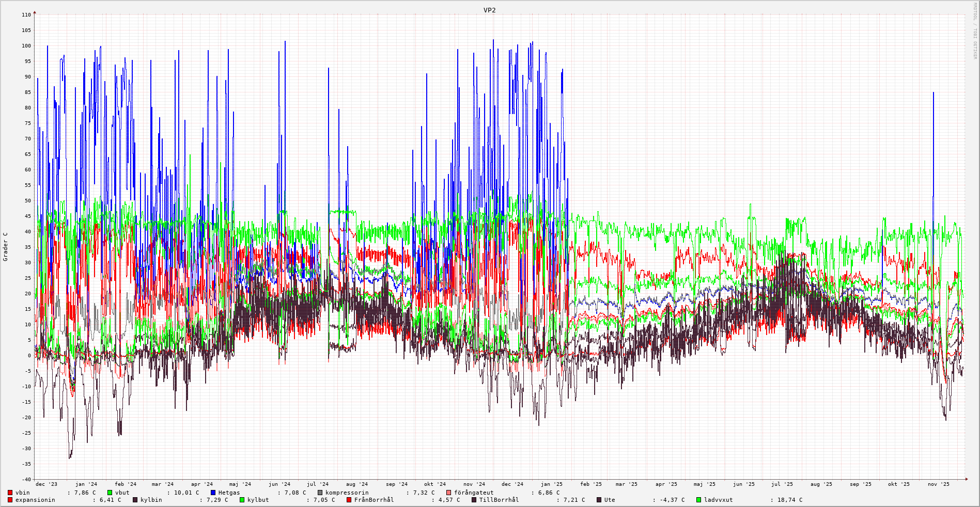Select the jul '24 time axis label
980x507 pixels.
(318, 484)
